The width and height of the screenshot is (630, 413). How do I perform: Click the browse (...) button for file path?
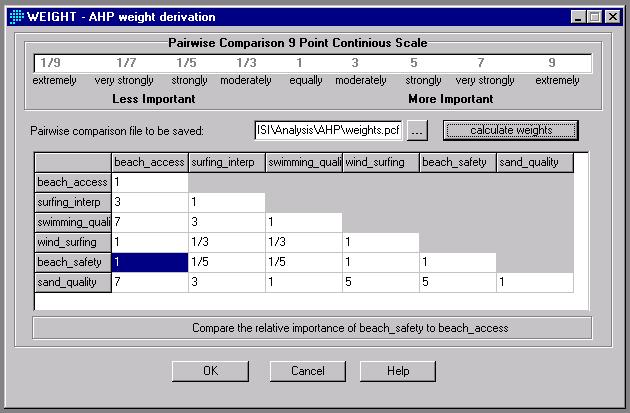(419, 130)
